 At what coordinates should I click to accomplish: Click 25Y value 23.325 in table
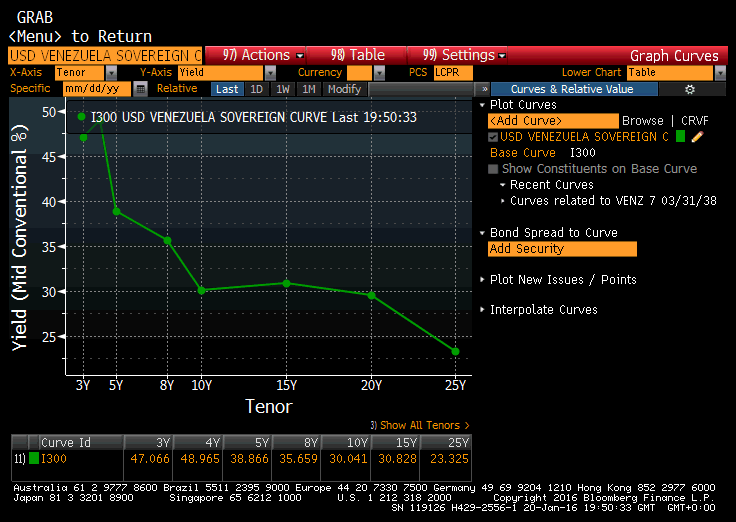pyautogui.click(x=449, y=459)
